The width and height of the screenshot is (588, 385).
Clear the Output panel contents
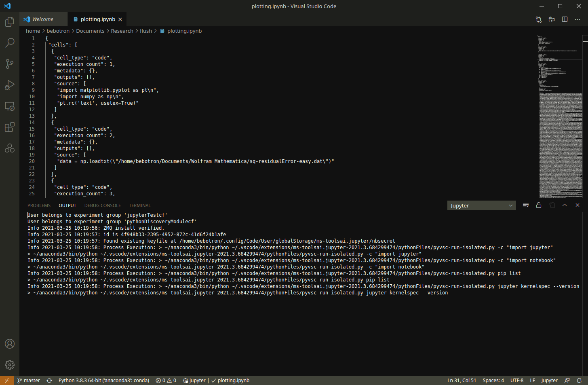point(525,205)
